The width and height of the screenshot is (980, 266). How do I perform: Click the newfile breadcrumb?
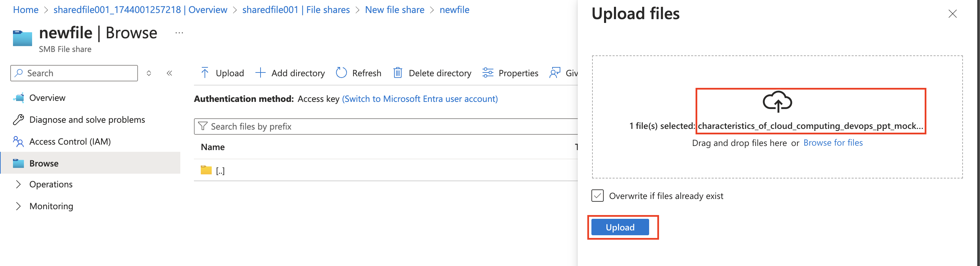pos(454,10)
